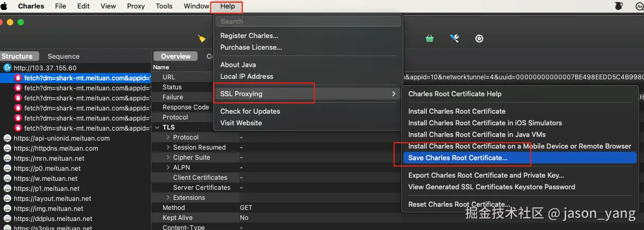The height and width of the screenshot is (230, 644).
Task: Open the Tools menu
Action: (x=164, y=6)
